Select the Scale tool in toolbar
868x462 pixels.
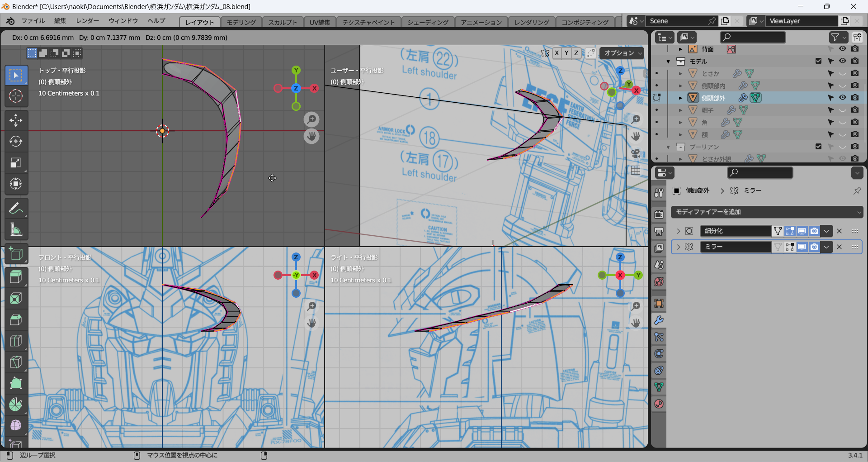click(16, 163)
